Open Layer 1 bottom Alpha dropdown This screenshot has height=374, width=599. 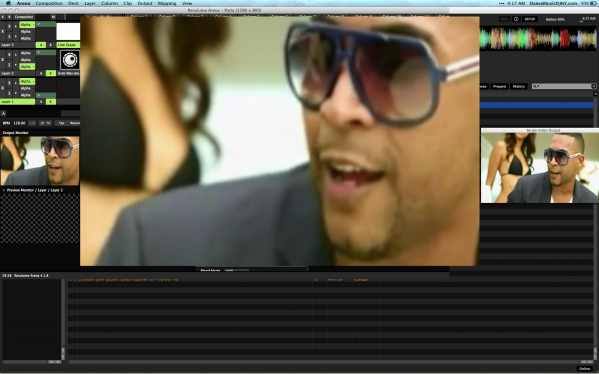pyautogui.click(x=27, y=95)
